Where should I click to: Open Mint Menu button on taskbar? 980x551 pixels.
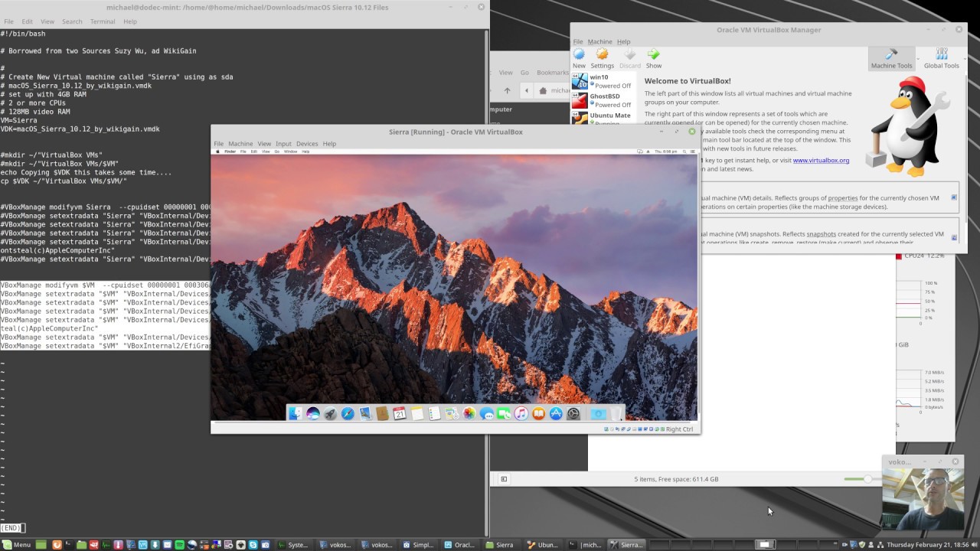click(17, 545)
